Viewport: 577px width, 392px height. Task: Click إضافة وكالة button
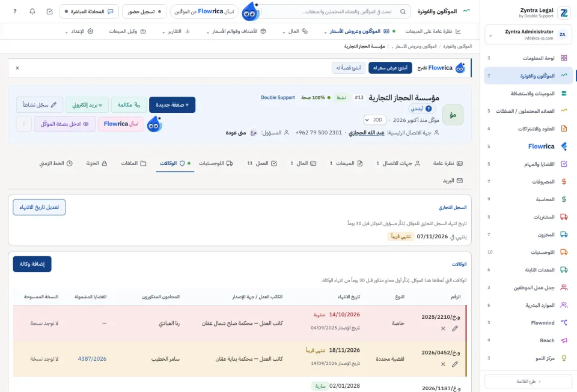[x=32, y=264]
